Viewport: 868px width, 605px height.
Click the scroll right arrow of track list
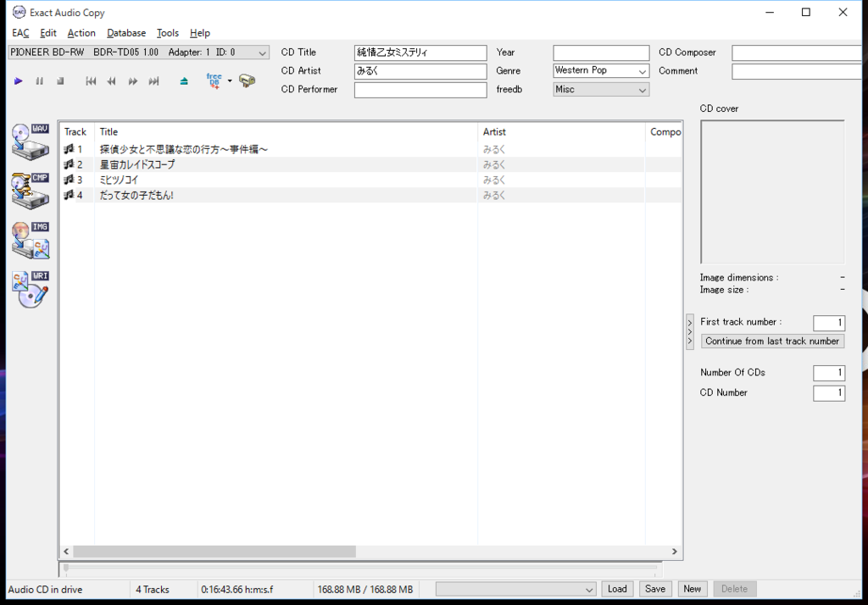pos(674,552)
